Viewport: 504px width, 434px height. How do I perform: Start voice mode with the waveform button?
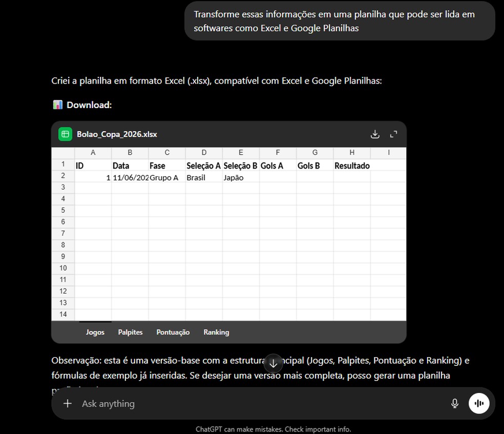[x=479, y=403]
